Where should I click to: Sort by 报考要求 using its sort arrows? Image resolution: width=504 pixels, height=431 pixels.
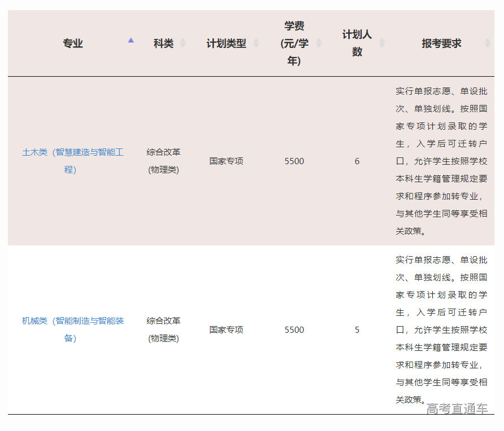(488, 43)
